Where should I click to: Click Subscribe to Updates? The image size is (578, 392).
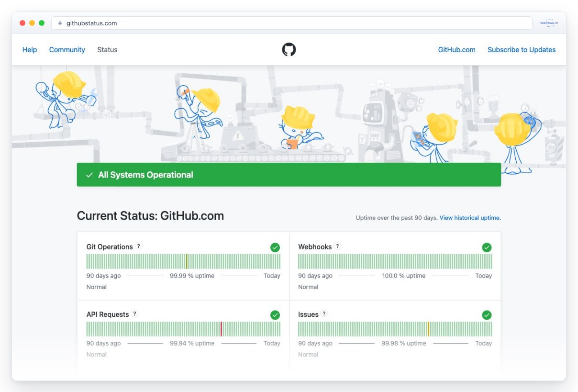522,50
